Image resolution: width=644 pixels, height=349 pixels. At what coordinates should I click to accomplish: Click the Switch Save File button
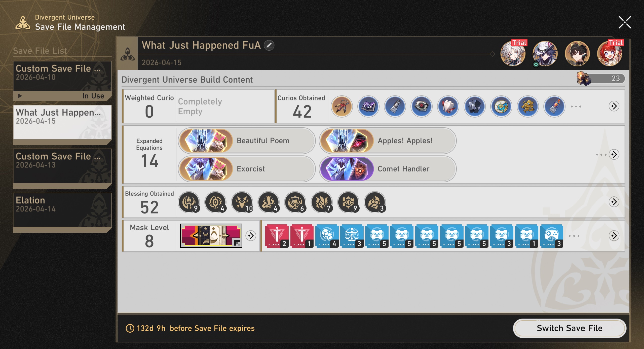570,328
